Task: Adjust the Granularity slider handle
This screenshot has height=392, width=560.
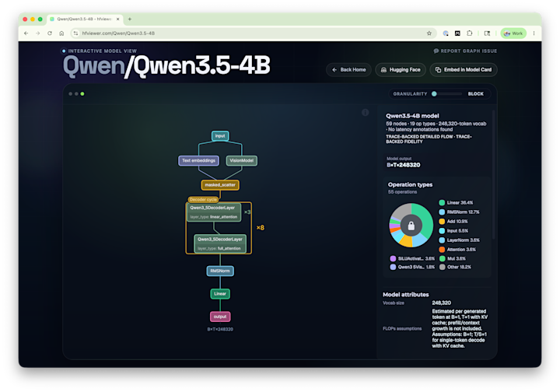Action: [434, 94]
